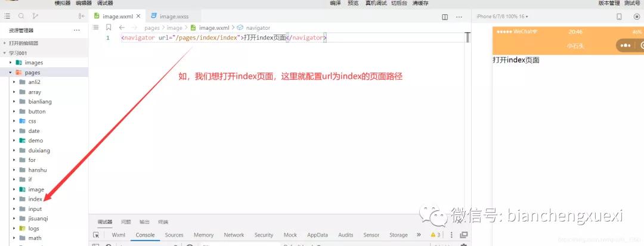Open resource manager more options (three dots)
The width and height of the screenshot is (644, 246).
click(77, 30)
